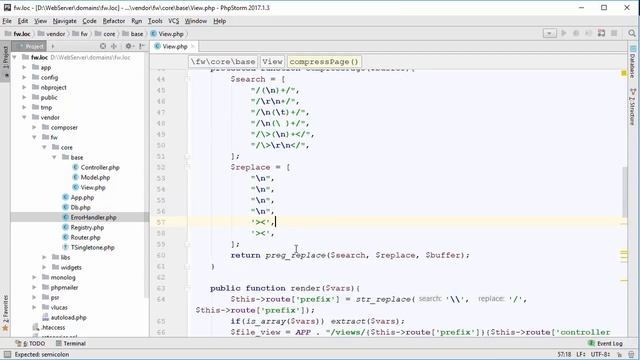Expand the libs folder
Screen dimensions: 640x360
point(44,257)
